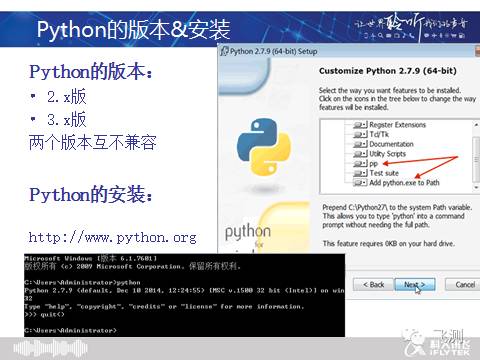Viewport: 480px width, 360px height.
Task: Click the 'Microsoft Windows' line in command prompt
Action: tap(91, 258)
